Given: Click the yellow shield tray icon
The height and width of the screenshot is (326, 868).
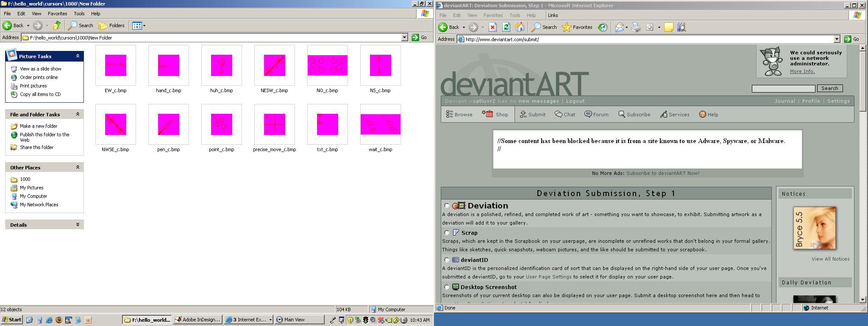Looking at the screenshot, I should click(x=350, y=320).
